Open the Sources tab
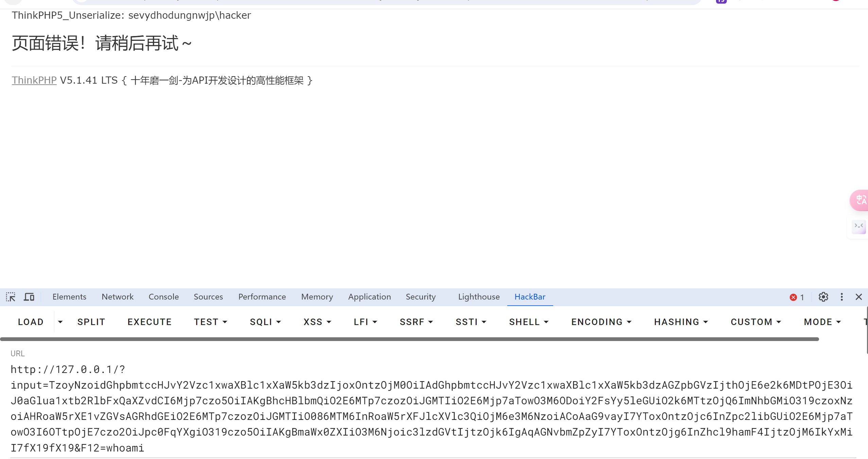The height and width of the screenshot is (459, 868). click(x=208, y=297)
